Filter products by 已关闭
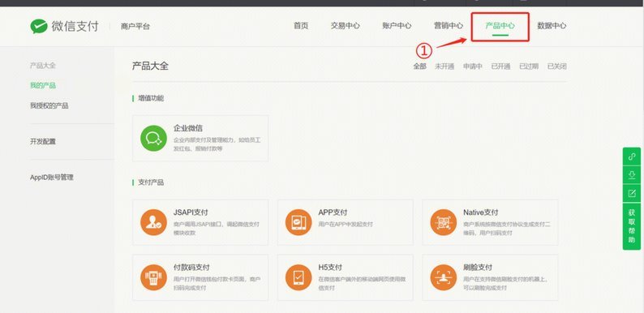 click(x=557, y=66)
